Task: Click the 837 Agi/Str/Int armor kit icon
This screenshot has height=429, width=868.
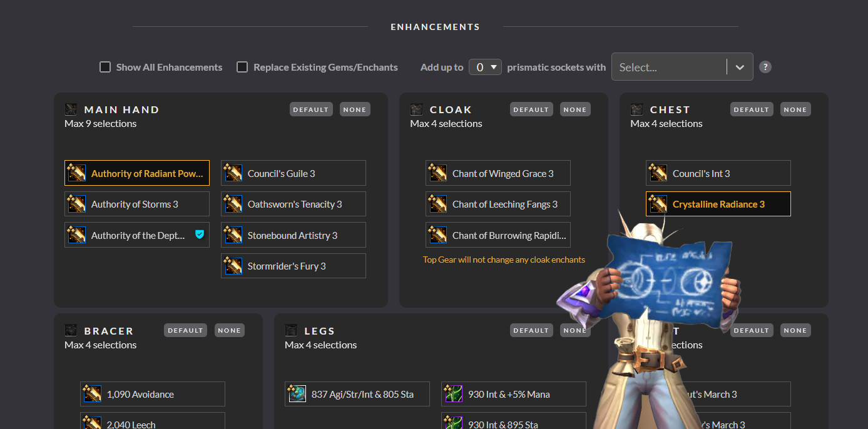Action: [297, 394]
